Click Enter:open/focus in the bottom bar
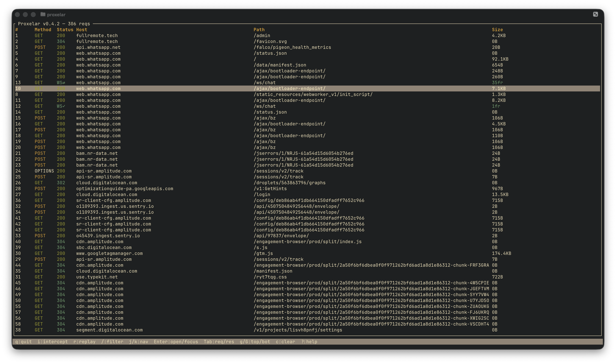This screenshot has height=364, width=616. tap(176, 341)
